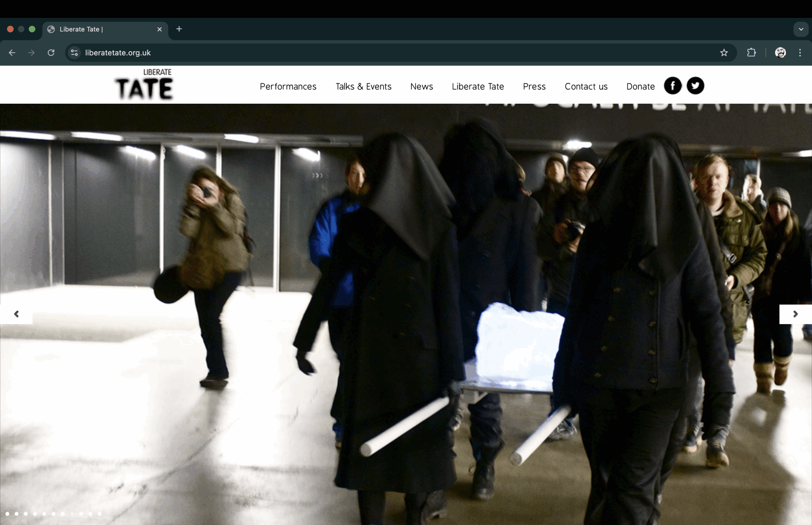The image size is (812, 525).
Task: Show previous slide with left arrow
Action: click(x=16, y=314)
